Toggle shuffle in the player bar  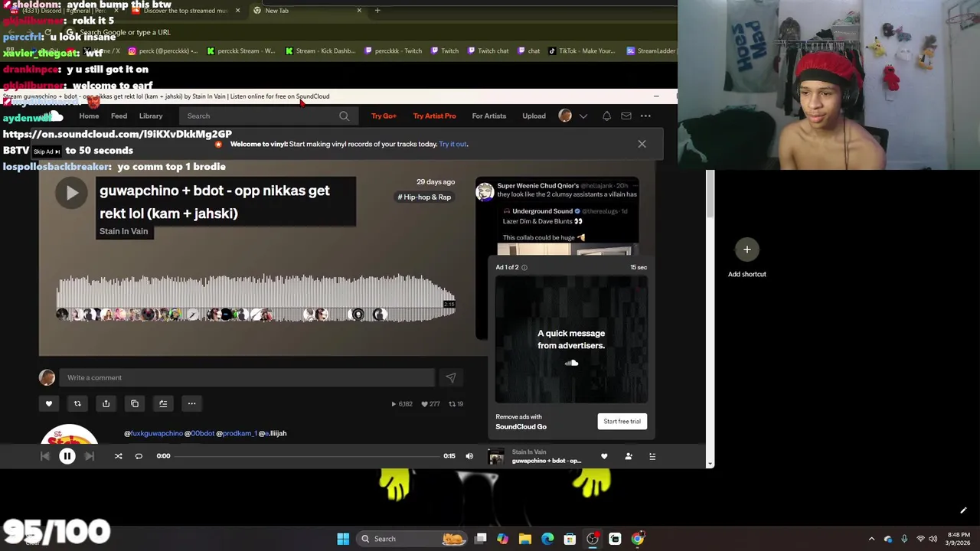coord(118,456)
